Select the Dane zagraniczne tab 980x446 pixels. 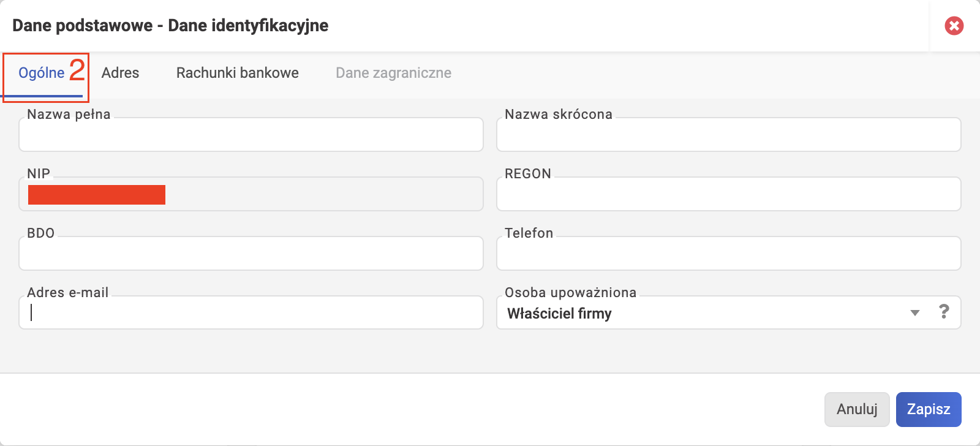pos(393,74)
